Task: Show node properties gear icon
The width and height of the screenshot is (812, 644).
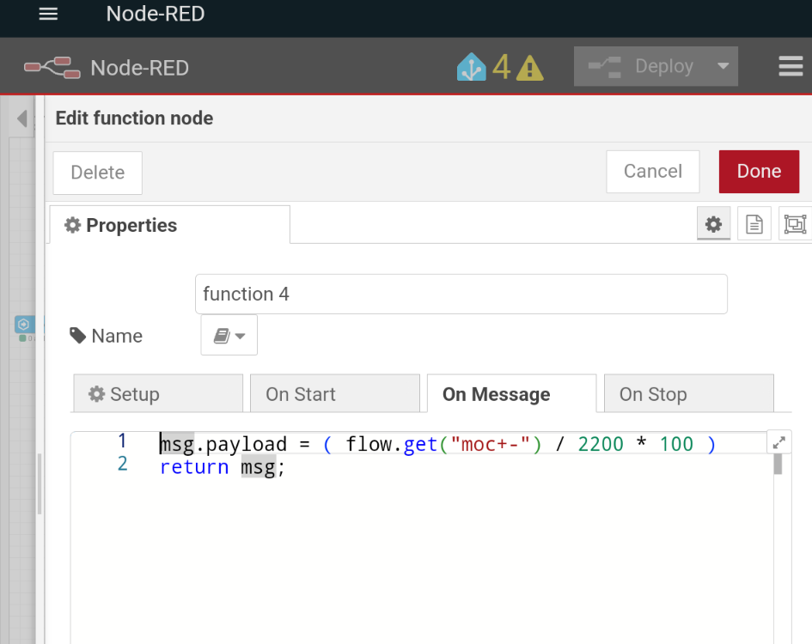Action: click(713, 224)
